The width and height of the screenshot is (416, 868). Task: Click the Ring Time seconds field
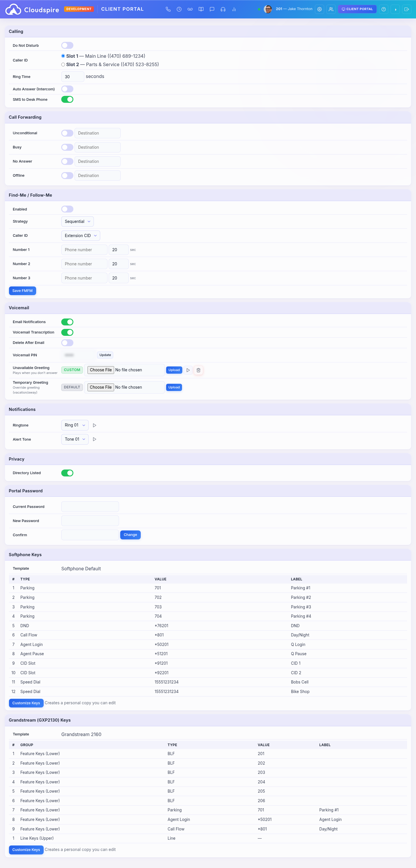(x=72, y=77)
